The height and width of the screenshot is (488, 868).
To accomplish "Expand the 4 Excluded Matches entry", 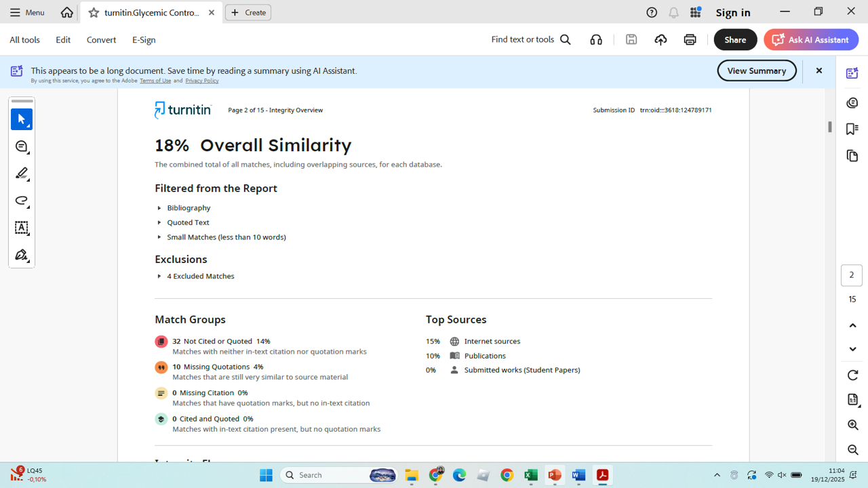I will click(x=159, y=277).
